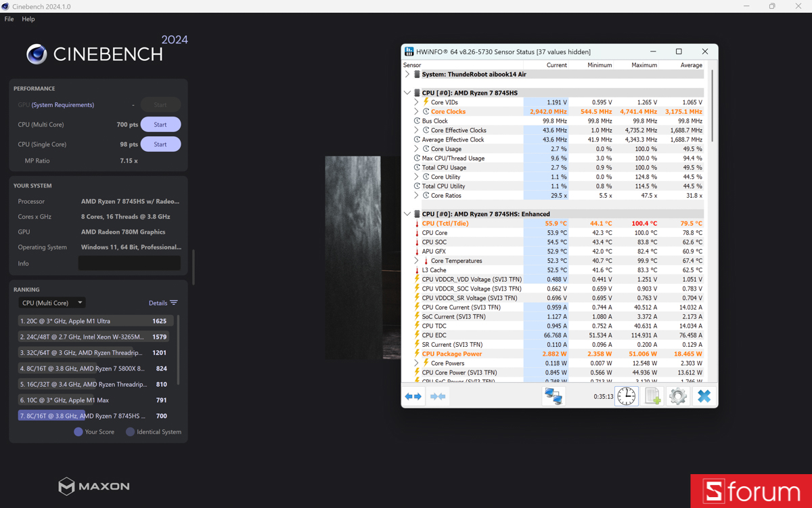Viewport: 812px width, 508px height.
Task: Click the expand columns arrows button in HWiNFO
Action: tap(413, 396)
